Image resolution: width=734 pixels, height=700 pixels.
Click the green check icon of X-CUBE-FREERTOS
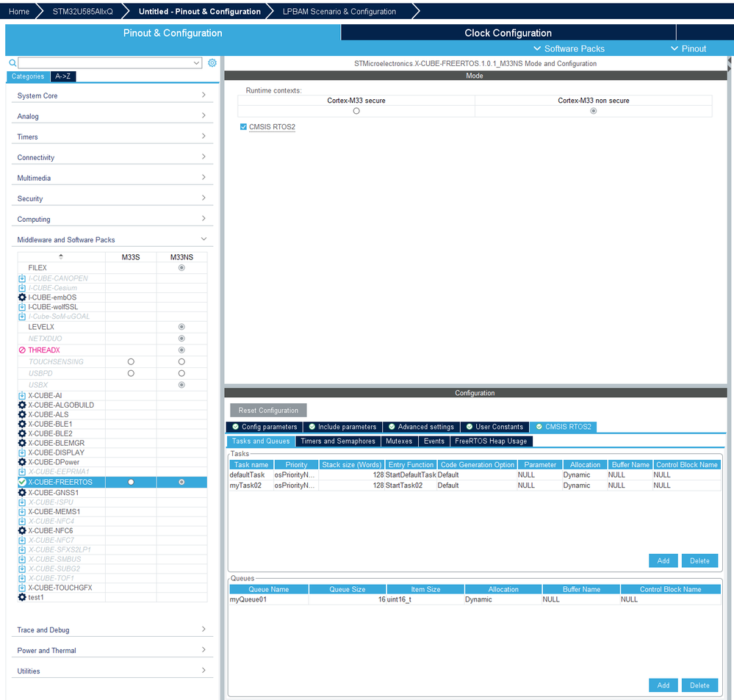click(x=22, y=482)
